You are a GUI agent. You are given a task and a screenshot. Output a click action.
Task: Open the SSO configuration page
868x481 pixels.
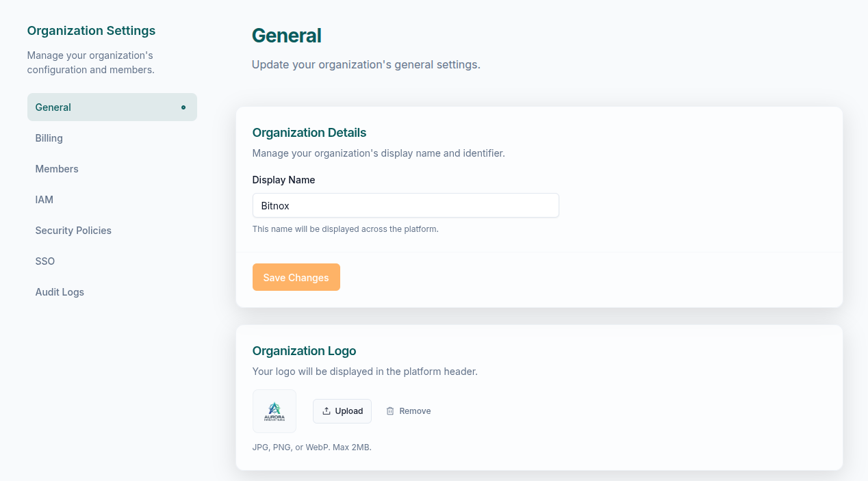[x=45, y=261]
